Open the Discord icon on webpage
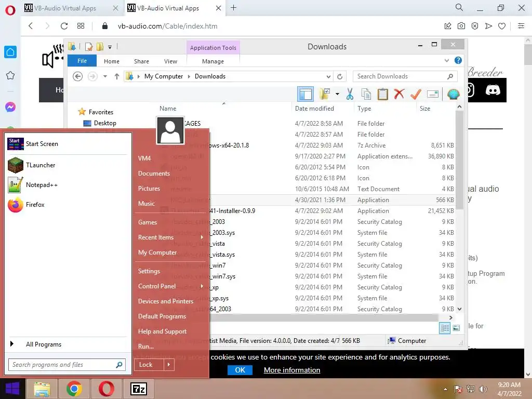 [x=493, y=90]
